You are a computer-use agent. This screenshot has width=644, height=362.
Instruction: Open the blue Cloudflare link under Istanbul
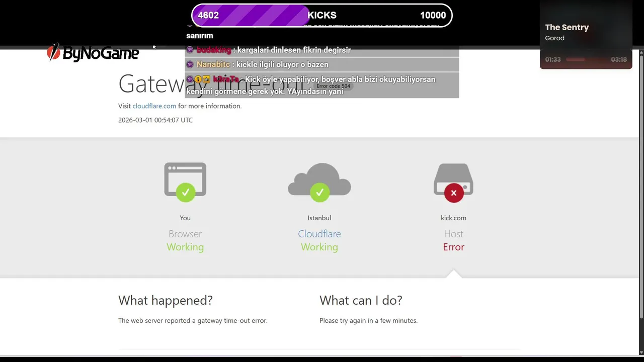coord(319,234)
